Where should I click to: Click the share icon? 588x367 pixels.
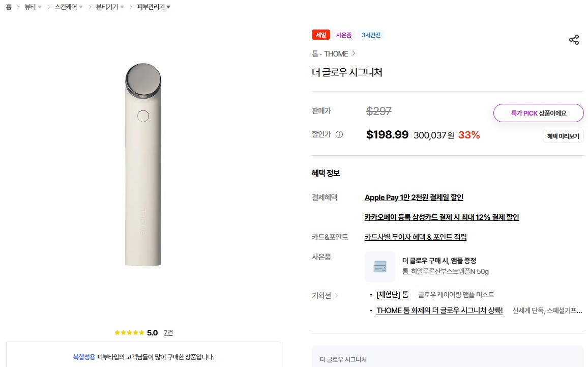coord(574,40)
